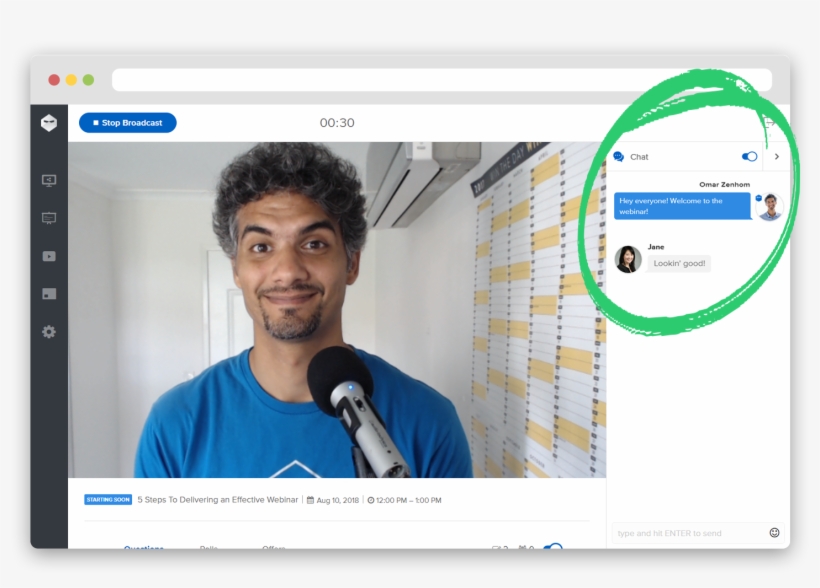Click the Starting Soon badge
The image size is (820, 588).
pos(108,500)
